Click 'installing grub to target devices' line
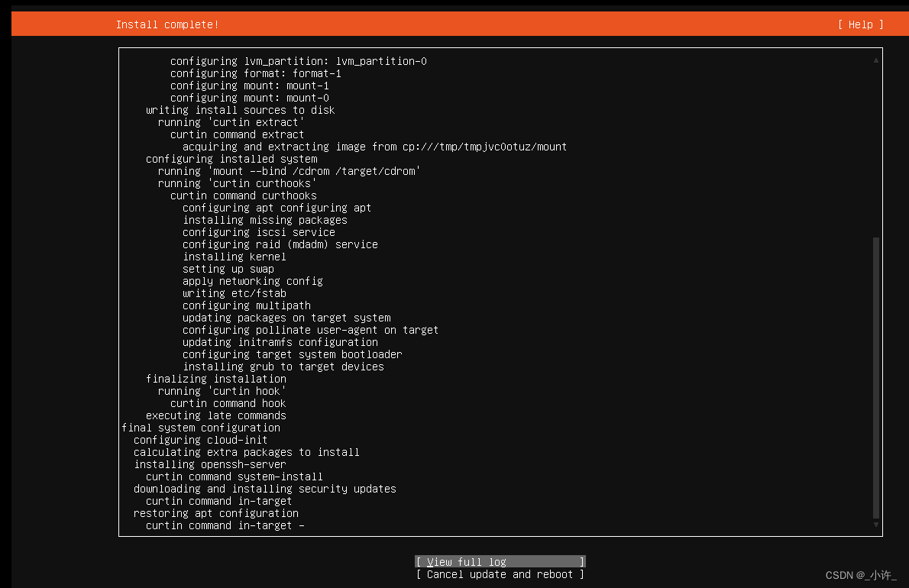This screenshot has height=588, width=909. point(283,367)
